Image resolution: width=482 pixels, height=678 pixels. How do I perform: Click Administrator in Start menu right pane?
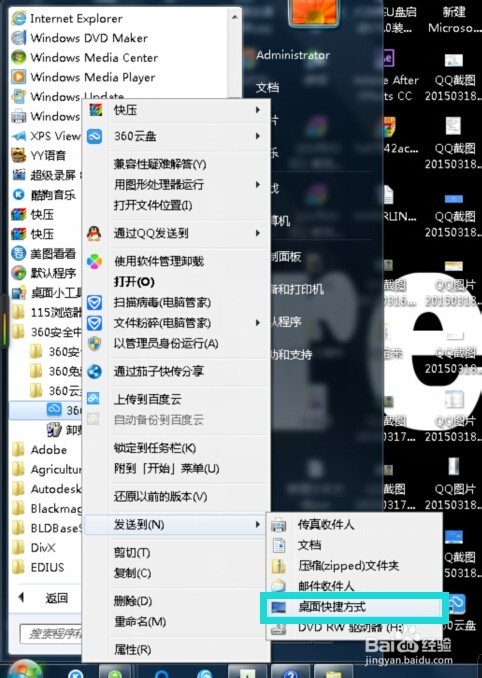click(293, 55)
